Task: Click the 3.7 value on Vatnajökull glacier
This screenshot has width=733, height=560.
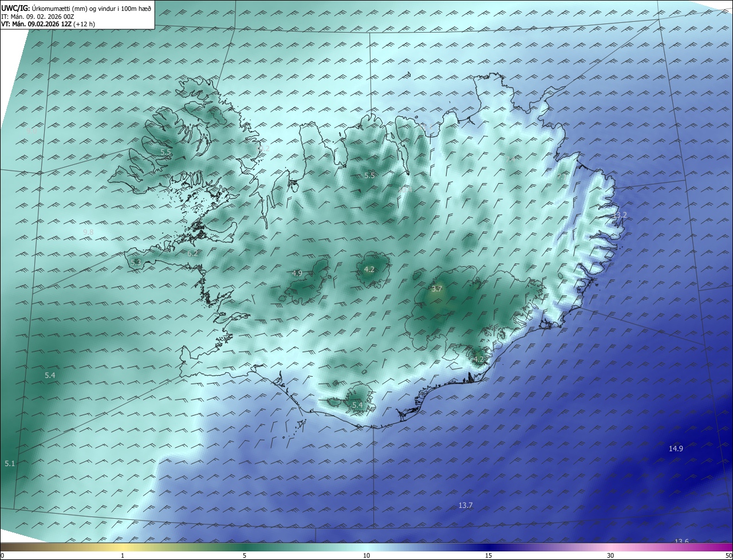Action: [x=437, y=289]
